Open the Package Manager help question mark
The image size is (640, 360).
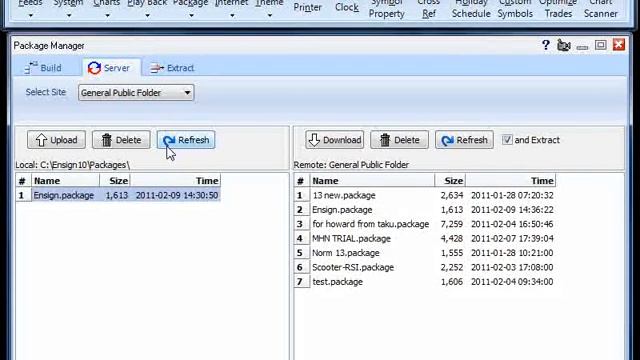point(546,45)
